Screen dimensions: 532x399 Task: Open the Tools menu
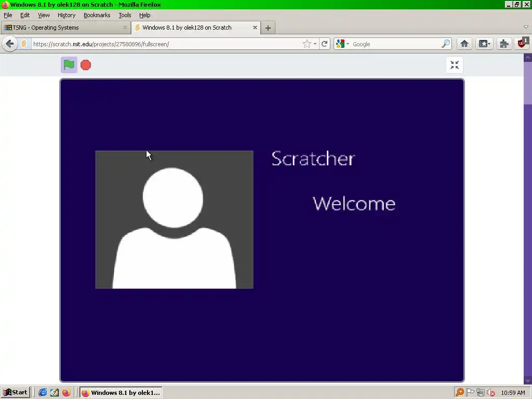125,15
